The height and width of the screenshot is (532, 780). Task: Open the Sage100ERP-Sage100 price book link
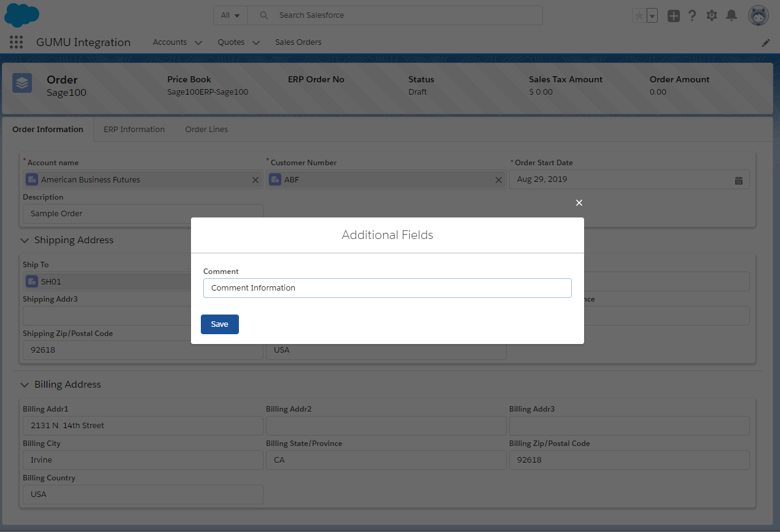[208, 92]
